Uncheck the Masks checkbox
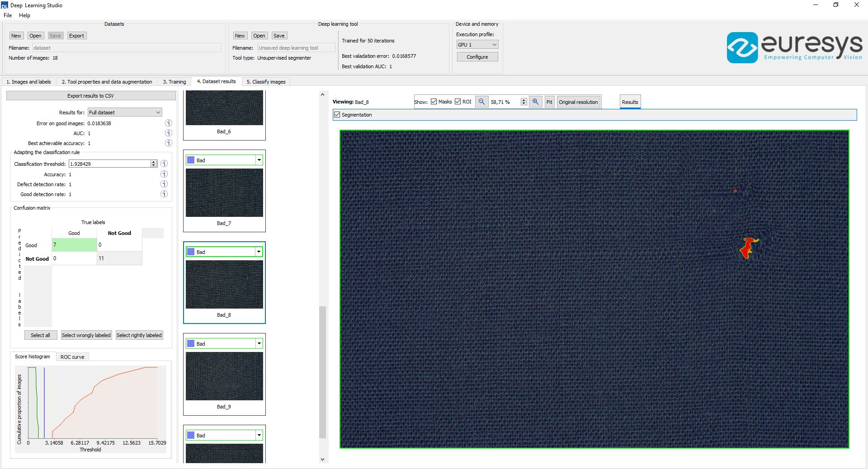The image size is (868, 469). [x=434, y=102]
